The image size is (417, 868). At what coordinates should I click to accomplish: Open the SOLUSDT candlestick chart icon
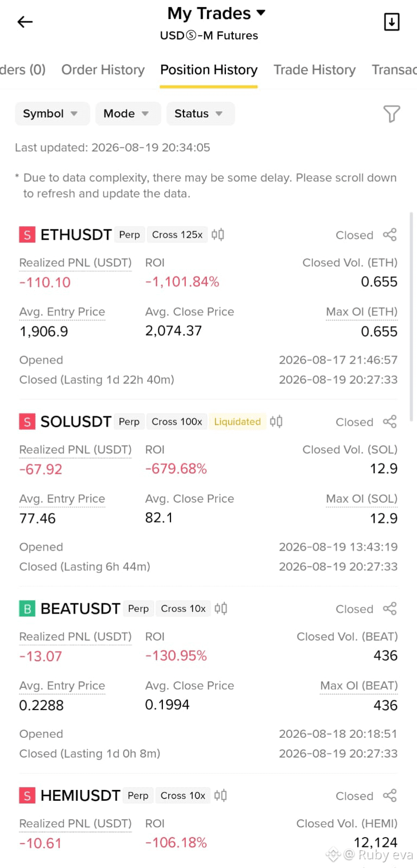[276, 422]
